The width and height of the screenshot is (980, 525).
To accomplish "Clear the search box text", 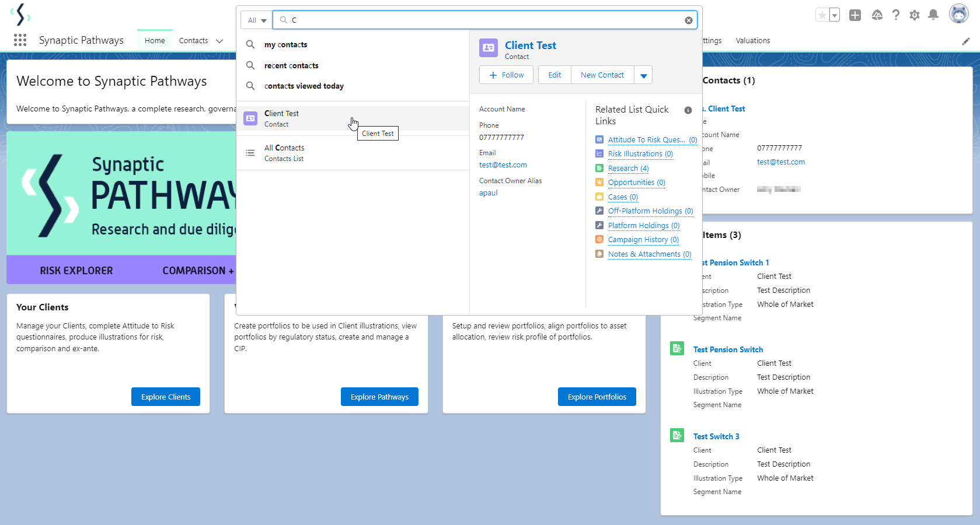I will pos(689,20).
